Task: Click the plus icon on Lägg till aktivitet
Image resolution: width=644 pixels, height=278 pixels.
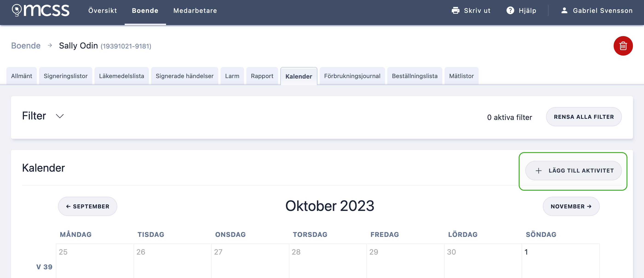Action: pyautogui.click(x=538, y=171)
